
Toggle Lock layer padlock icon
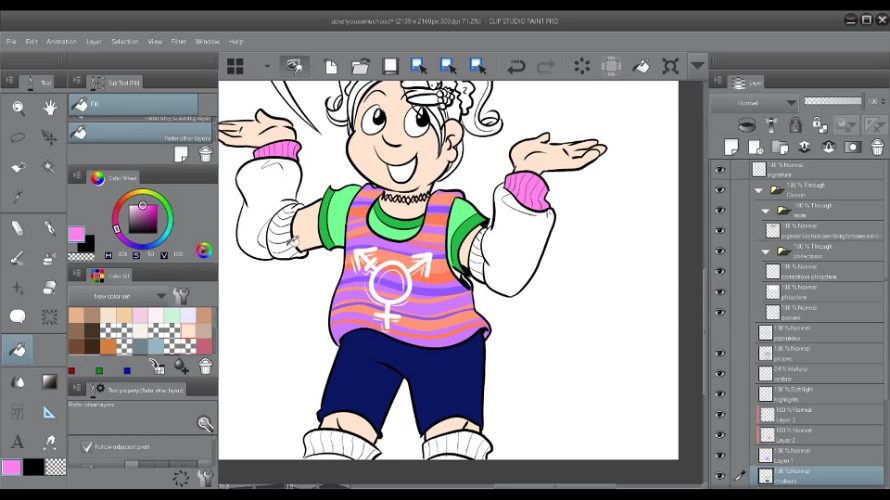[x=795, y=124]
